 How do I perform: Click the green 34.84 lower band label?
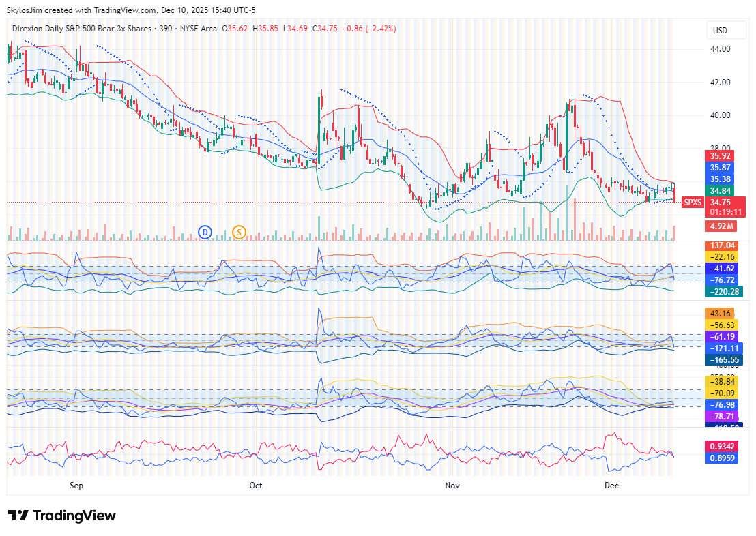721,191
